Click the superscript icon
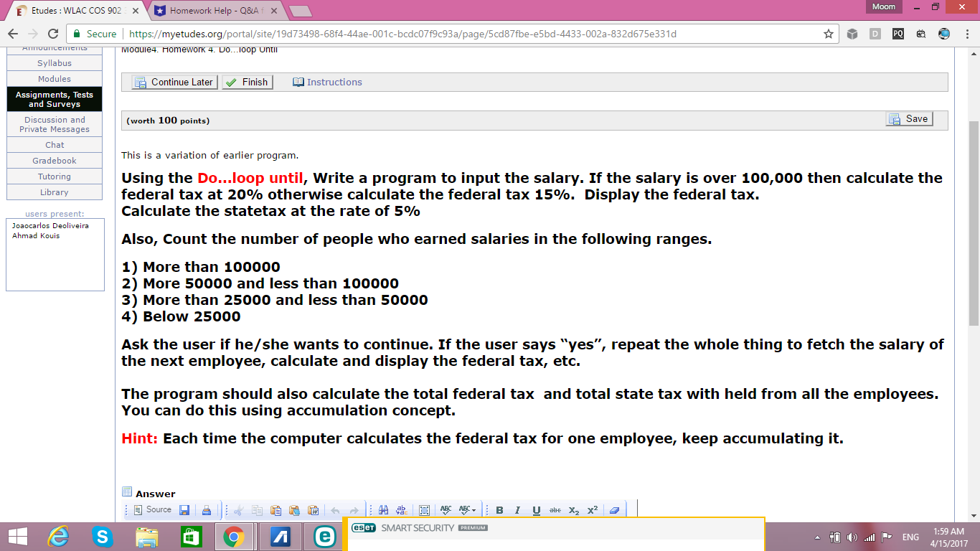Screen dimensions: 980x551 click(592, 510)
